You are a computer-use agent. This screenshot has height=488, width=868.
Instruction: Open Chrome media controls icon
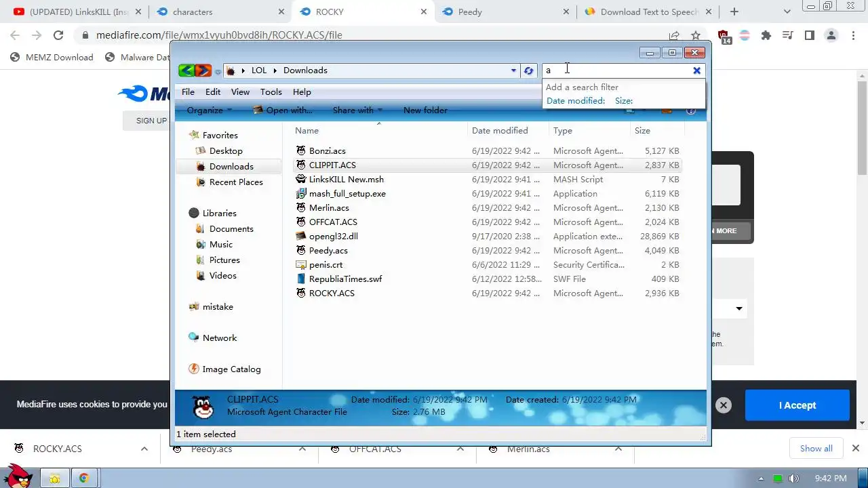tap(787, 35)
